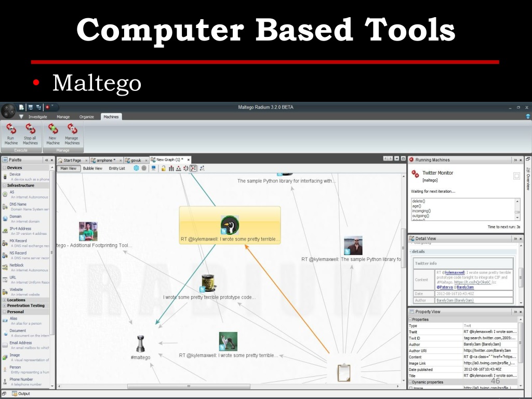Collapse Dynamic properties group
The width and height of the screenshot is (532, 399).
410,382
